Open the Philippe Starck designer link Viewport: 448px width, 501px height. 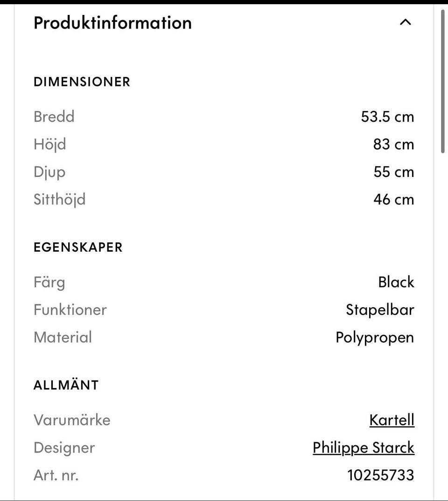[363, 447]
